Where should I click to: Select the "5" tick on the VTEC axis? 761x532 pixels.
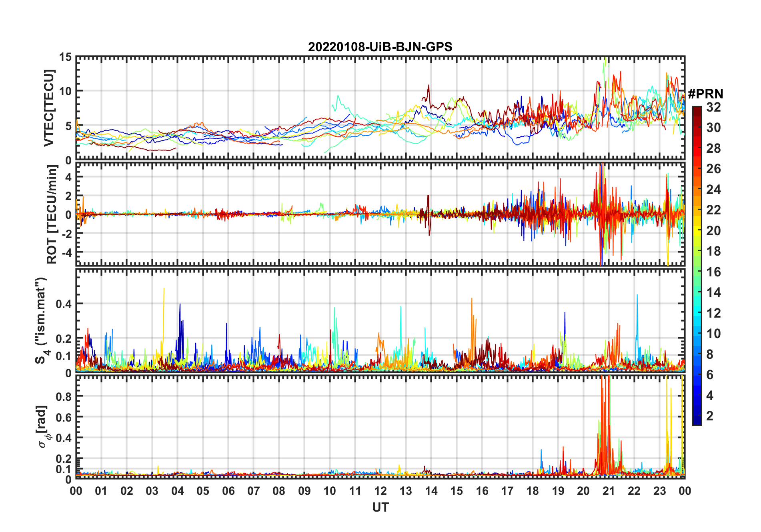69,126
